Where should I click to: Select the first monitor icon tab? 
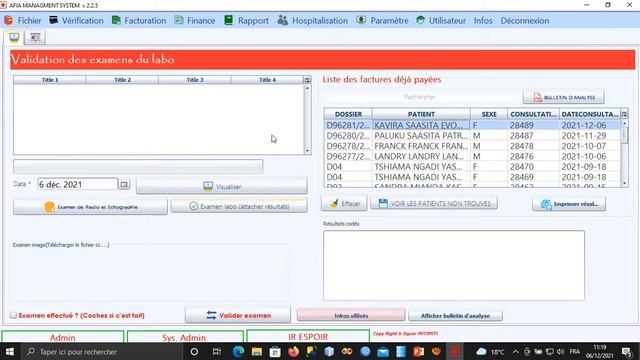pyautogui.click(x=14, y=38)
